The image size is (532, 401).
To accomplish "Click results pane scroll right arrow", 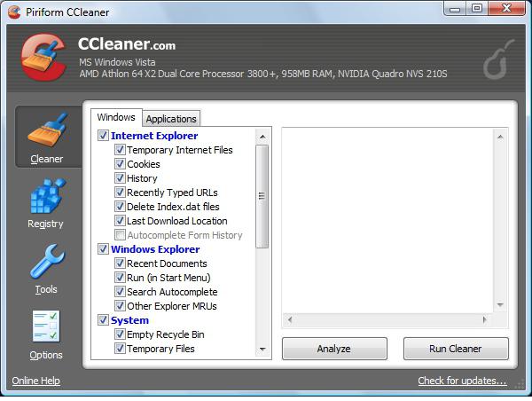I will 485,319.
